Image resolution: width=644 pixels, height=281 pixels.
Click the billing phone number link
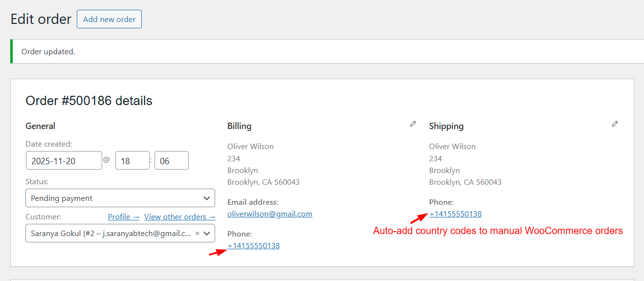tap(253, 246)
